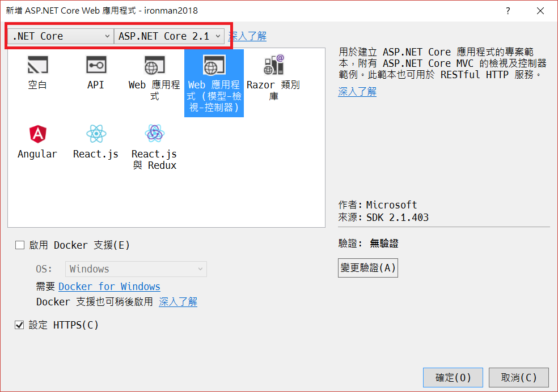Open 深入了解 link under template description
Image resolution: width=558 pixels, height=392 pixels.
pos(357,92)
